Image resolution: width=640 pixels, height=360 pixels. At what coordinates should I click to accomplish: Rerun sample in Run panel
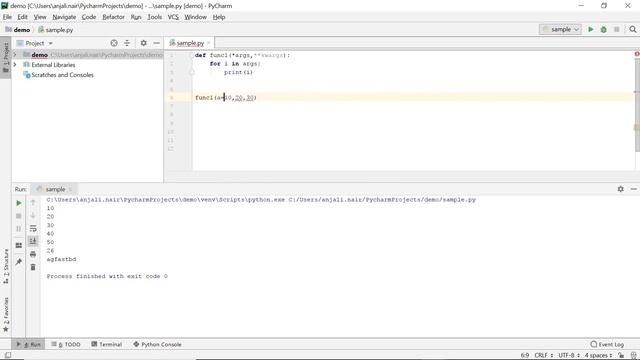(18, 203)
